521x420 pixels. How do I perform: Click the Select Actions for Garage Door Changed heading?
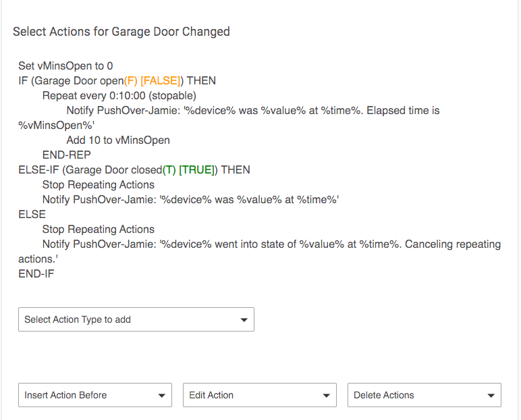pyautogui.click(x=121, y=32)
